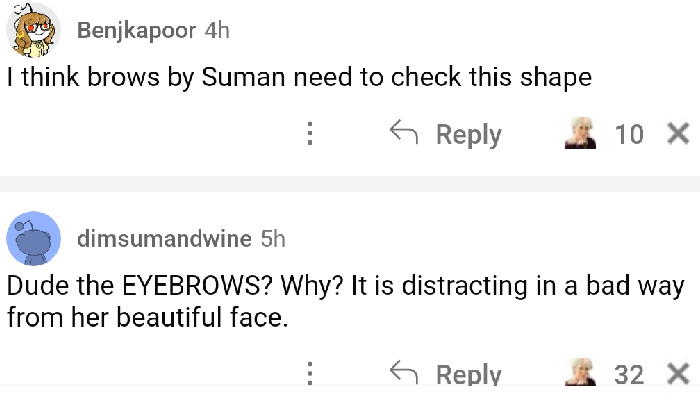This screenshot has height=406, width=700.
Task: Click reply arrow icon on dimsumandwine's comment
Action: tap(403, 374)
